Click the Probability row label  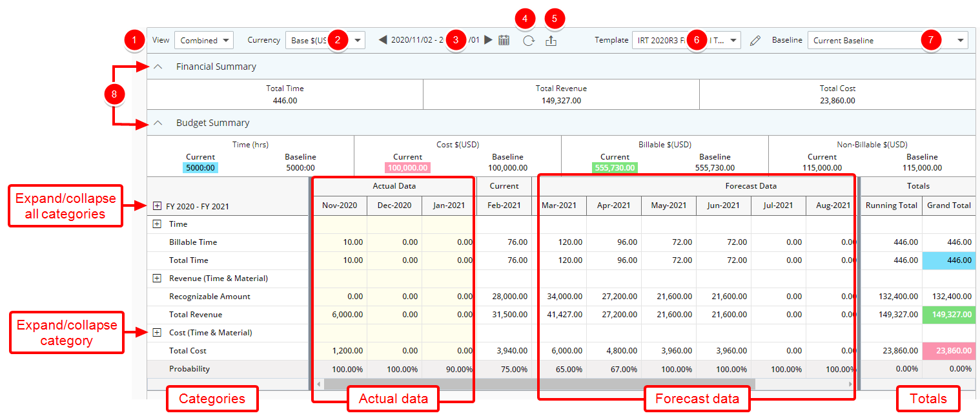click(190, 369)
